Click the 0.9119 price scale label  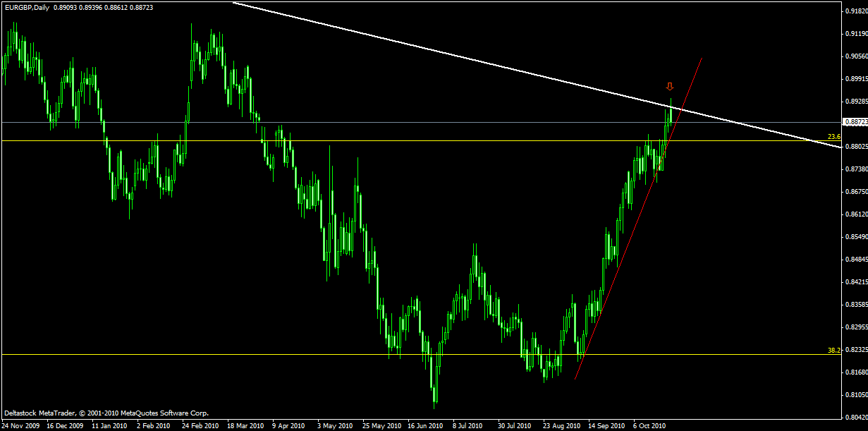point(856,34)
